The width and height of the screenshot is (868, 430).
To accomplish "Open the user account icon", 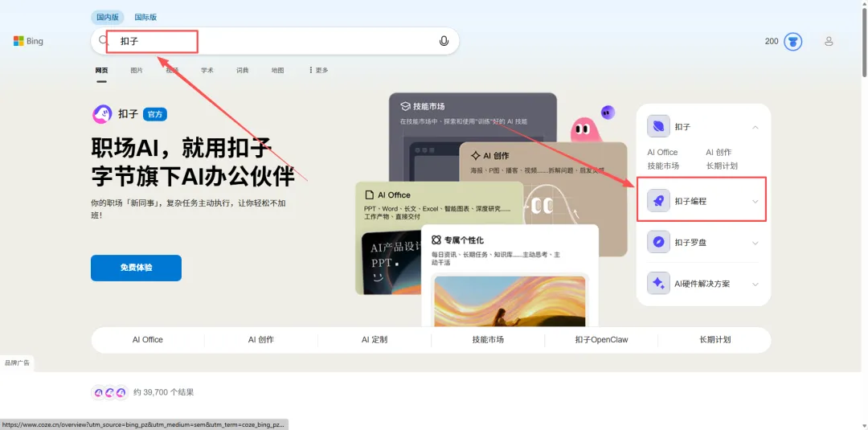I will pos(829,41).
